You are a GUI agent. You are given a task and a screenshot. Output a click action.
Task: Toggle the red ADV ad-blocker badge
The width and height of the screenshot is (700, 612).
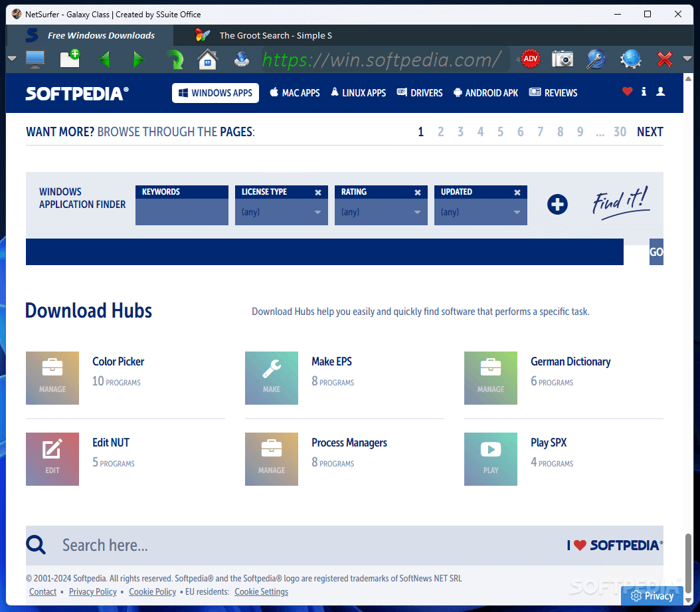pos(531,58)
